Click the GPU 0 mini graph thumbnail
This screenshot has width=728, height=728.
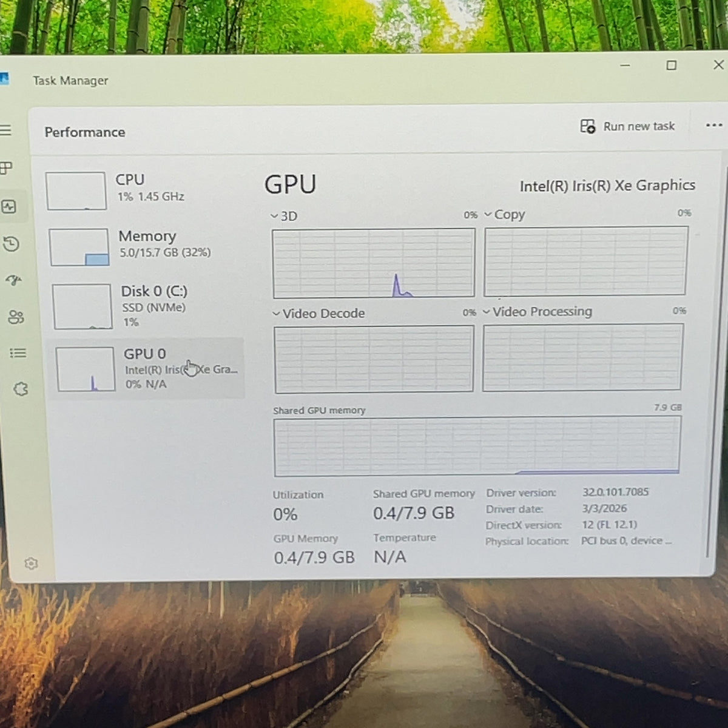point(85,369)
